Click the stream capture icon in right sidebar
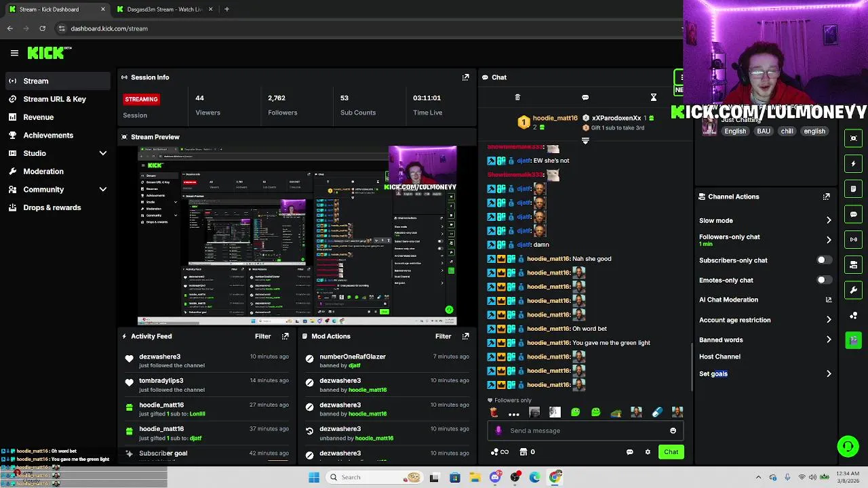868x488 pixels. (854, 138)
